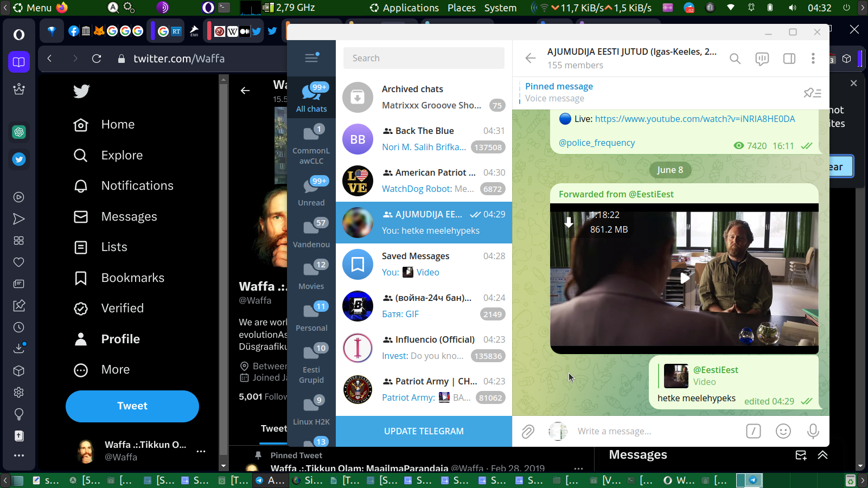Open the Opera downloads icon

[x=19, y=348]
